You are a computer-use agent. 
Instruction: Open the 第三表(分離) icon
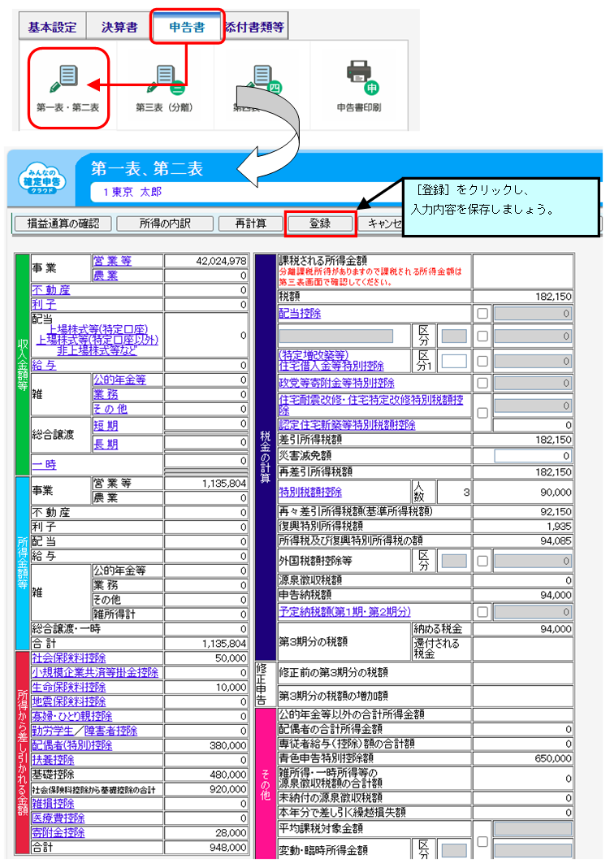pos(164,89)
